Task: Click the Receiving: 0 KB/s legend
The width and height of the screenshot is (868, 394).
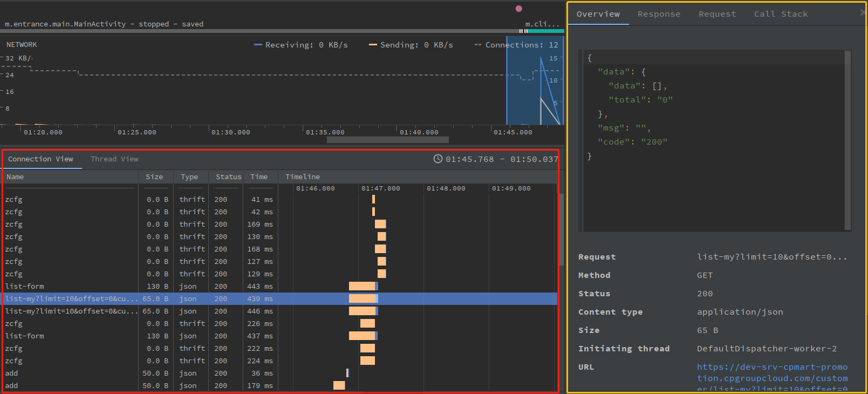Action: [x=301, y=45]
